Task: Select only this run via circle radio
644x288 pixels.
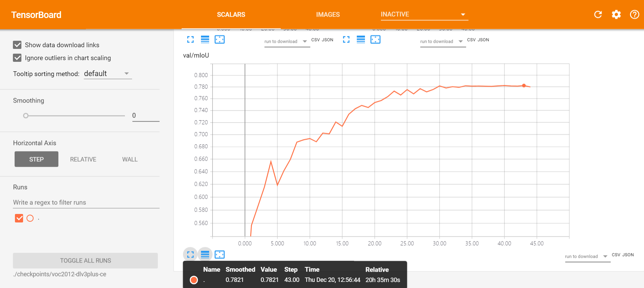Action: (30, 218)
